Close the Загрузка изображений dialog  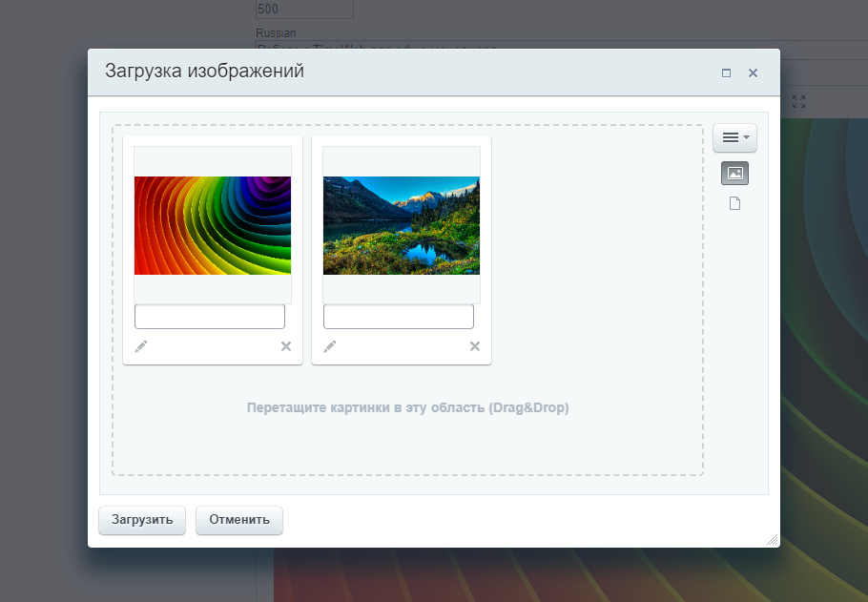pos(753,73)
